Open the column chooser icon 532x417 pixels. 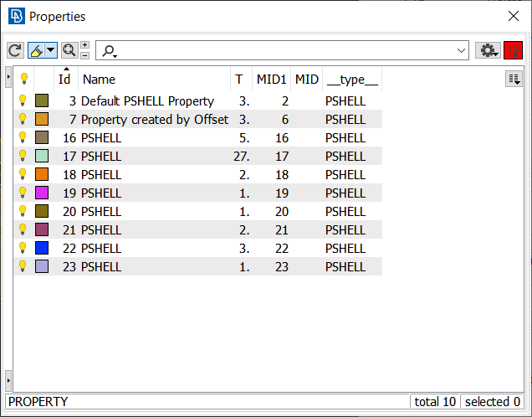tap(514, 79)
